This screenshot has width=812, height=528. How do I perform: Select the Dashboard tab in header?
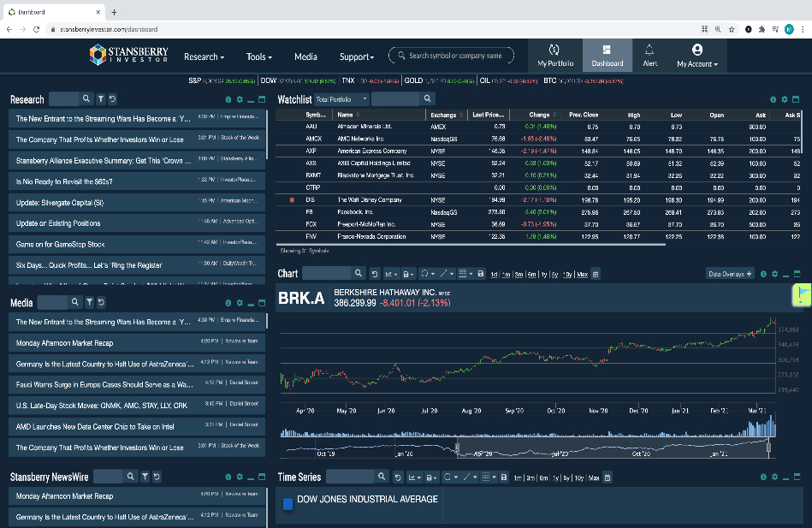point(607,56)
